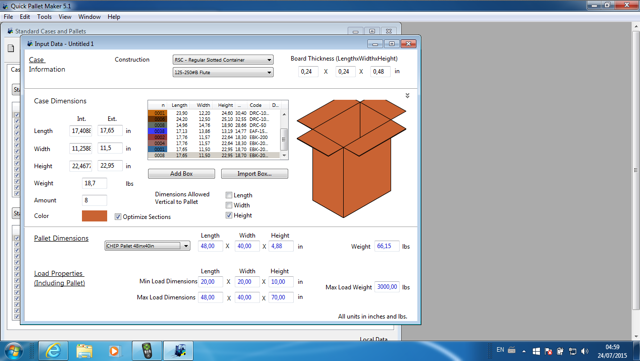The width and height of the screenshot is (640, 361).
Task: Click the Windows Start orb
Action: (13, 351)
